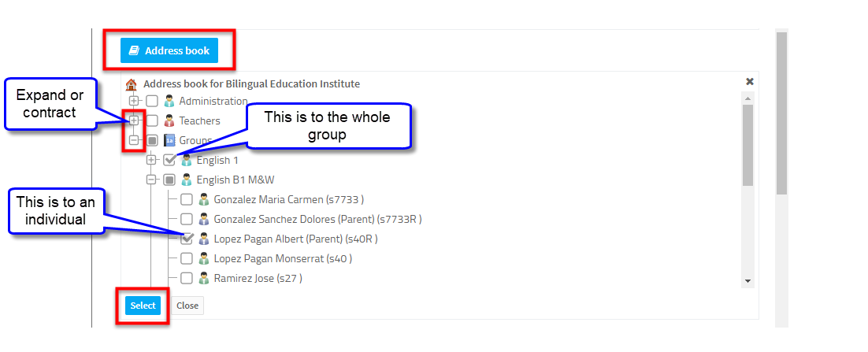Click the English B1 M&W group icon
868x352 pixels.
[x=187, y=180]
